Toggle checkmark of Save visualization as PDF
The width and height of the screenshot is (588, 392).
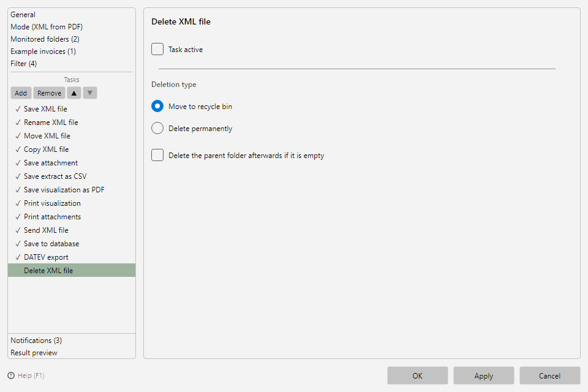click(x=18, y=190)
